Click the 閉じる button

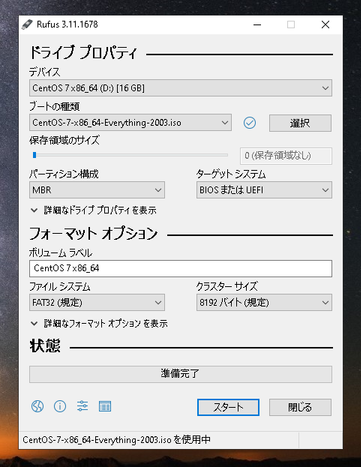pos(300,407)
